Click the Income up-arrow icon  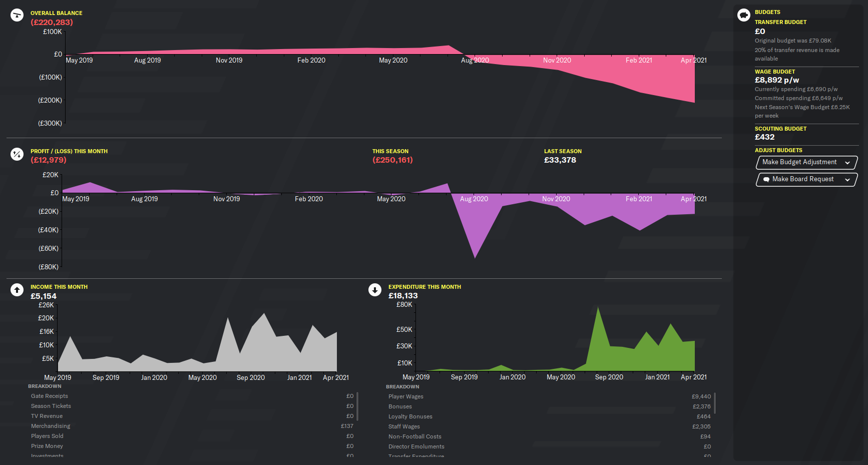pyautogui.click(x=17, y=290)
